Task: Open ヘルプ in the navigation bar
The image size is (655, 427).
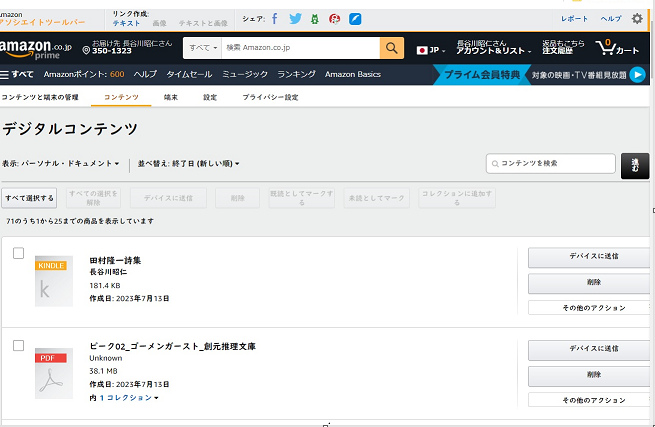Action: (145, 74)
